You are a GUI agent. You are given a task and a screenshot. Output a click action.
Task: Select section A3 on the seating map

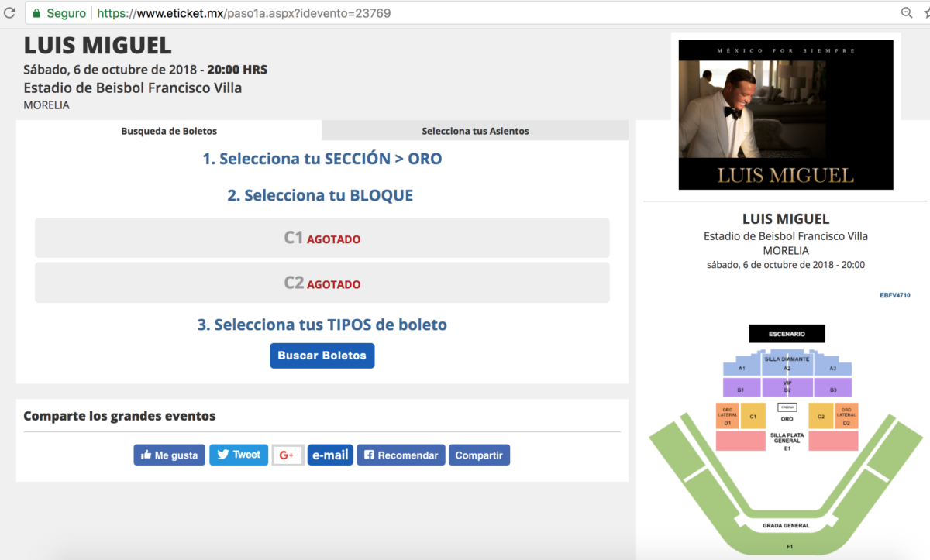point(833,368)
